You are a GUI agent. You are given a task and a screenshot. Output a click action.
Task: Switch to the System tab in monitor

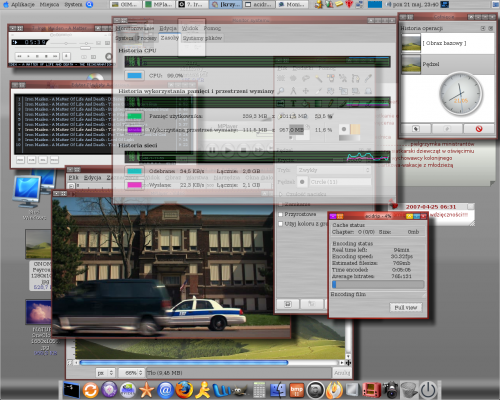[x=124, y=38]
